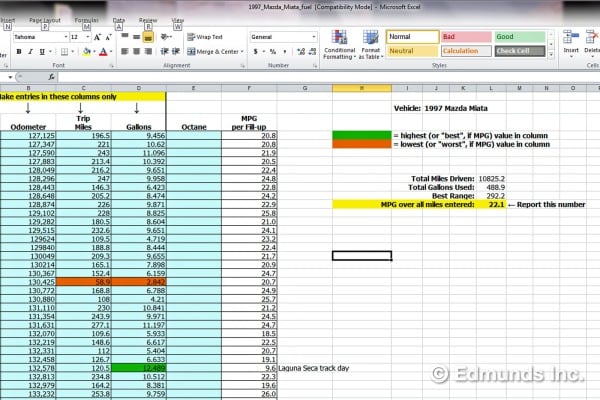
Task: Set Top Align for cell contents
Action: 125,37
